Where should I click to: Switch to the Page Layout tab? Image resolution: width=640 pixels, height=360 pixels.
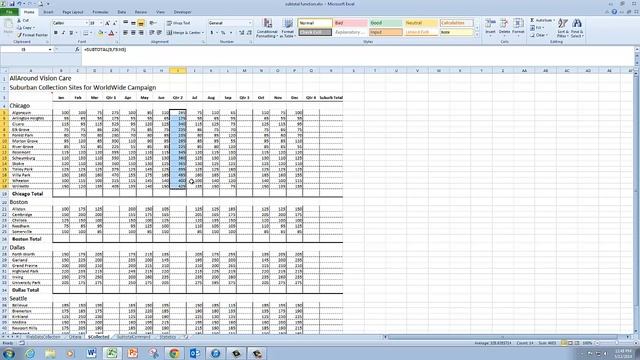tap(73, 12)
